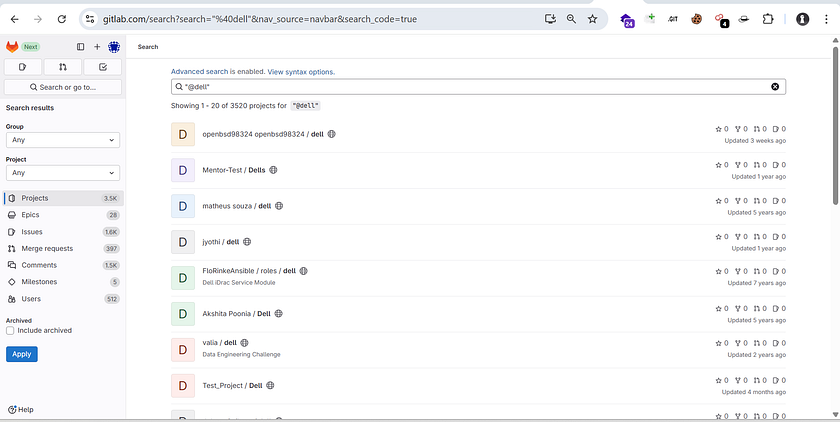Open the openbsd98324 / dell project
This screenshot has height=422, width=840.
coord(264,134)
